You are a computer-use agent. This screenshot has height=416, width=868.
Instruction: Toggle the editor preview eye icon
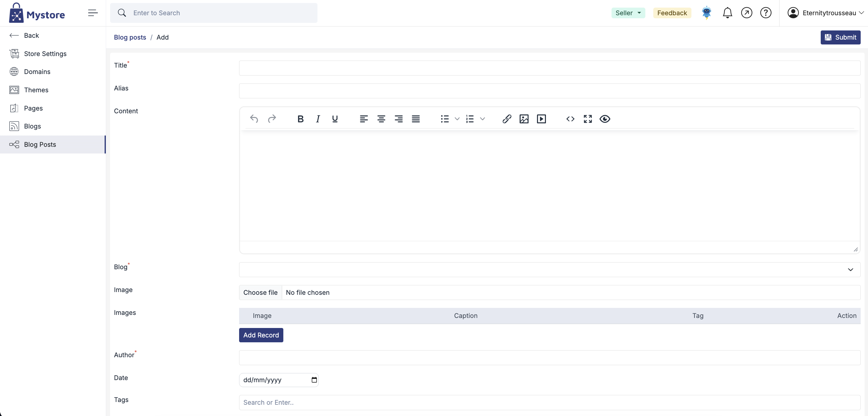click(604, 119)
